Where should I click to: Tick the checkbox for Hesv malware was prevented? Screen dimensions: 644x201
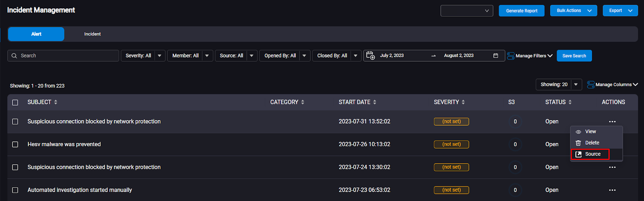pos(15,144)
